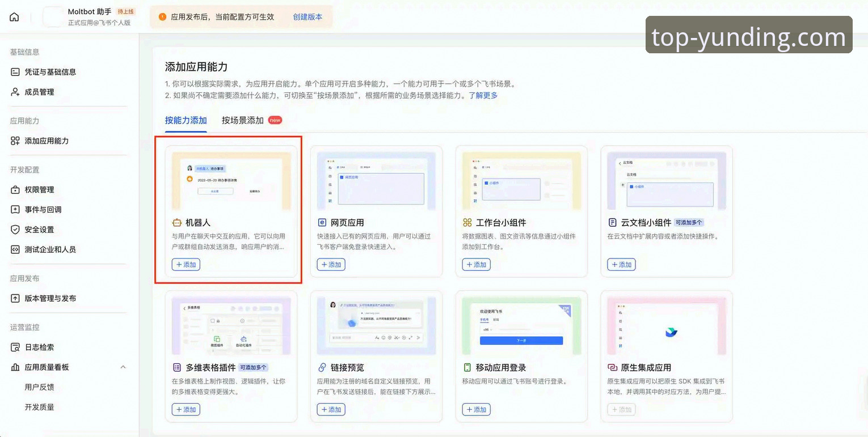Image resolution: width=868 pixels, height=437 pixels.
Task: Click the 链接预览 link icon
Action: click(322, 368)
